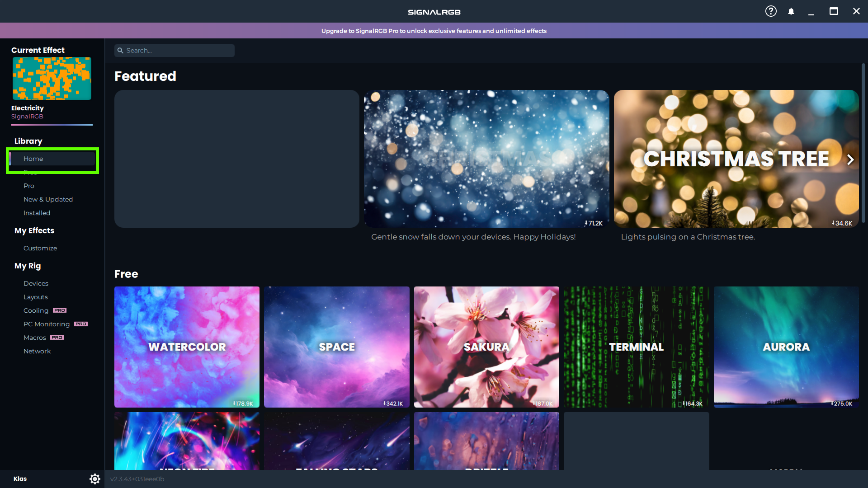Click the Klas user name
Image resolution: width=868 pixels, height=488 pixels.
click(x=20, y=479)
